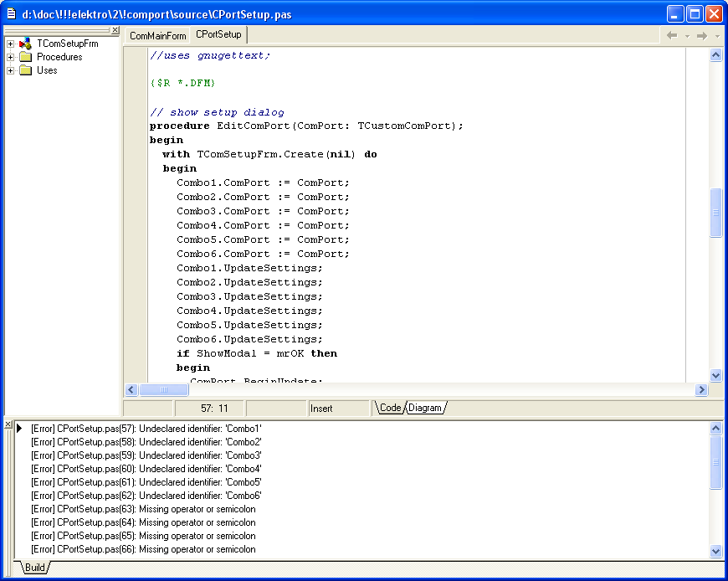The width and height of the screenshot is (728, 581).
Task: Maximize the editor window
Action: [695, 14]
